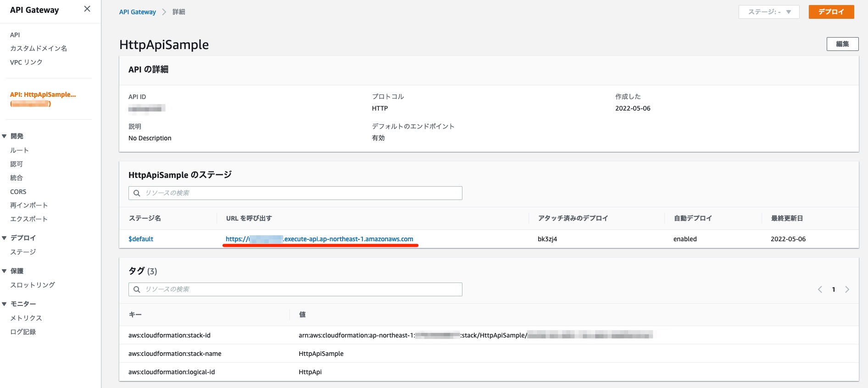Collapse the モニター sidebar section
The width and height of the screenshot is (868, 388).
[5, 304]
